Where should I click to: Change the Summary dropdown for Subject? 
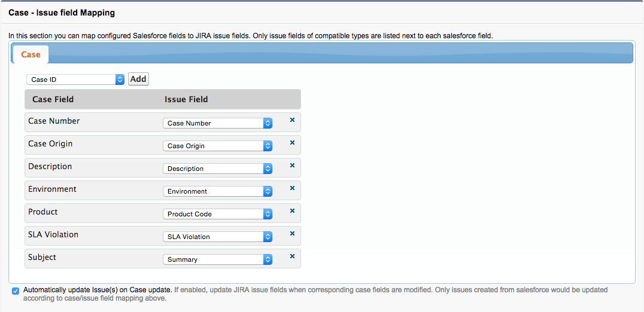pyautogui.click(x=217, y=259)
